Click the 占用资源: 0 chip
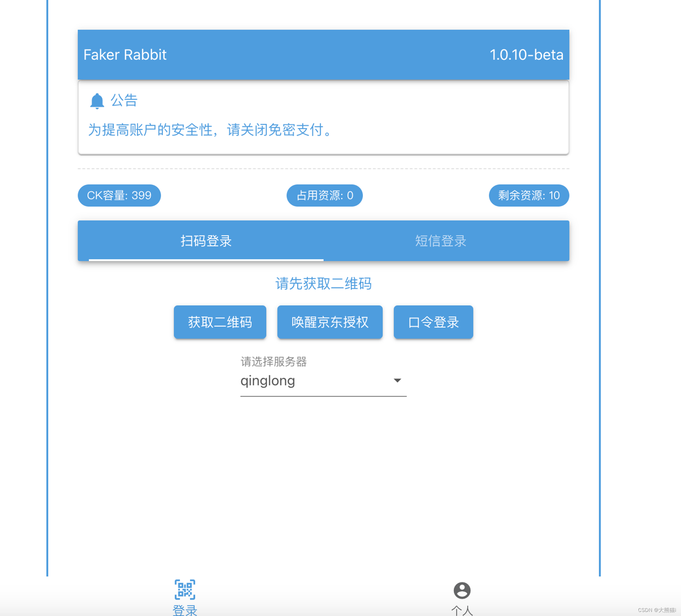This screenshot has width=681, height=616. click(x=324, y=195)
